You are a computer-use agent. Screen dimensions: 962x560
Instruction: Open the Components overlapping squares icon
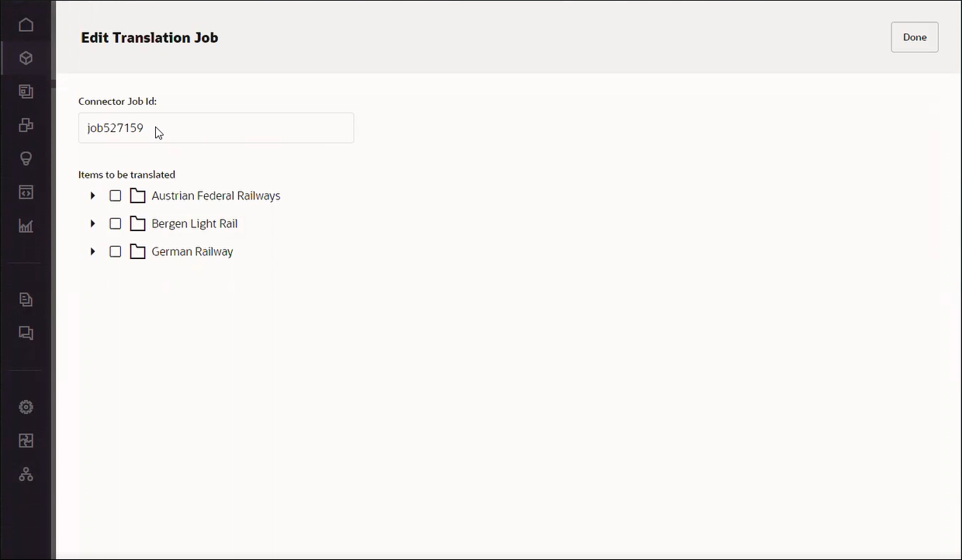click(26, 125)
